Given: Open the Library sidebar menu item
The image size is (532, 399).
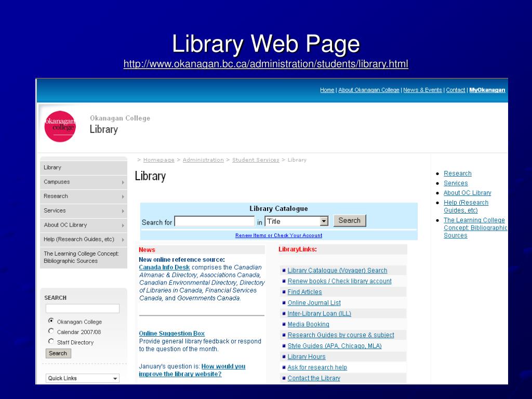Looking at the screenshot, I should point(84,168).
